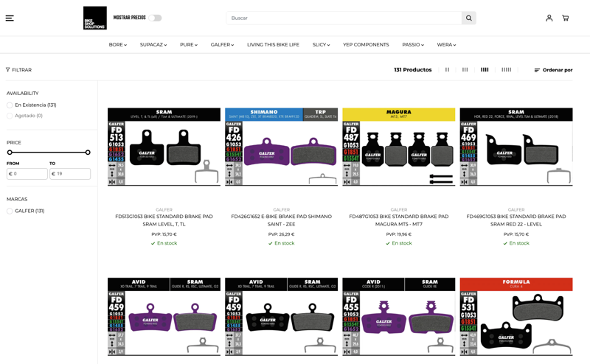The image size is (590, 364).
Task: Click the FD455 Avid Code pad image
Action: click(x=399, y=317)
